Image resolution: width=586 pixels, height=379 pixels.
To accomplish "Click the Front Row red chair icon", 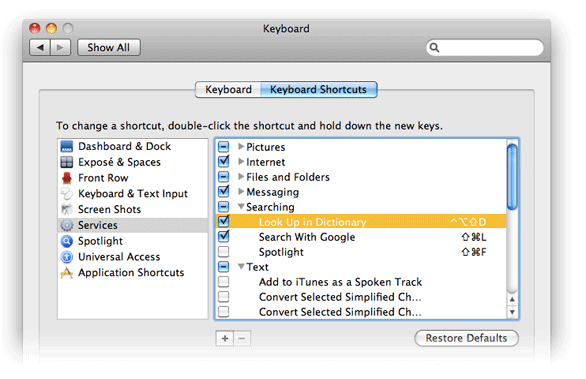I will point(67,178).
